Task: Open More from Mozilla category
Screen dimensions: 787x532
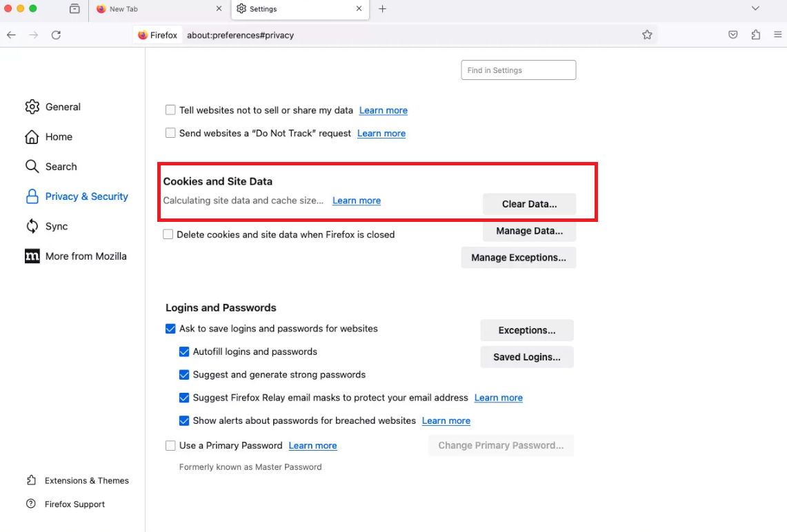Action: click(76, 256)
